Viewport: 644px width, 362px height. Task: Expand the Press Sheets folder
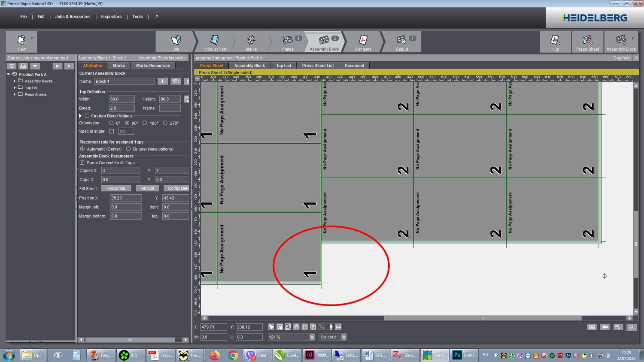tap(15, 94)
